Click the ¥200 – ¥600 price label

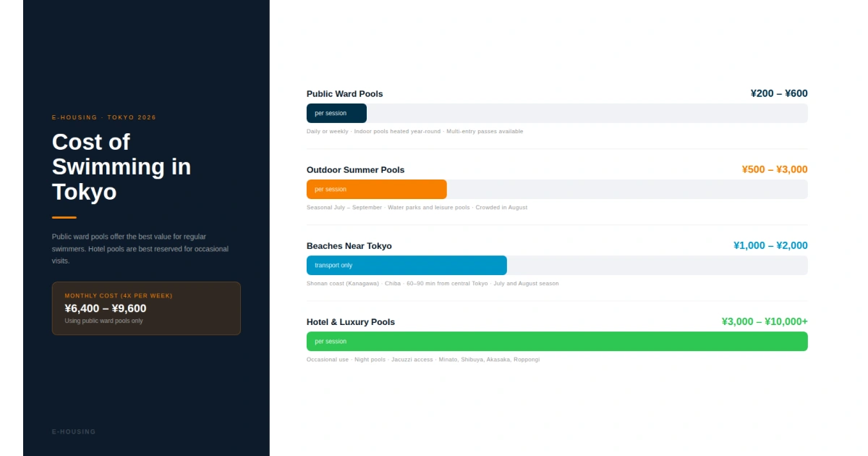[x=778, y=93]
